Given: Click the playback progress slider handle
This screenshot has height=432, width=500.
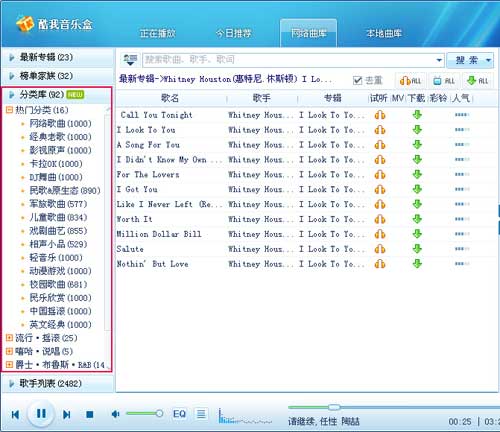Looking at the screenshot, I should tap(334, 407).
